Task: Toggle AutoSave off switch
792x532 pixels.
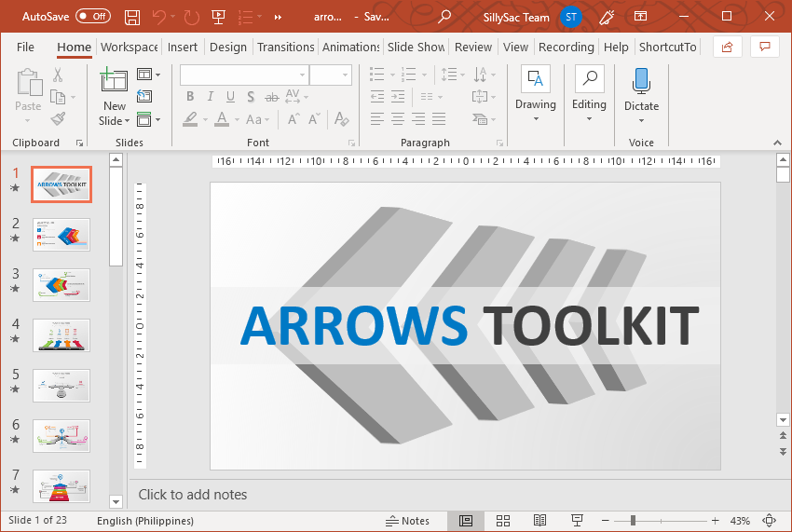Action: point(92,17)
